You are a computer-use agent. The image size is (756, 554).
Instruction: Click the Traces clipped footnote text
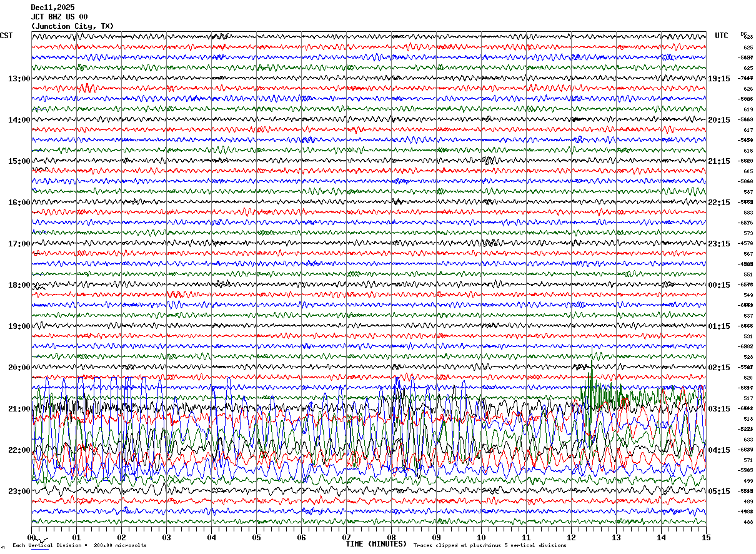pos(490,546)
